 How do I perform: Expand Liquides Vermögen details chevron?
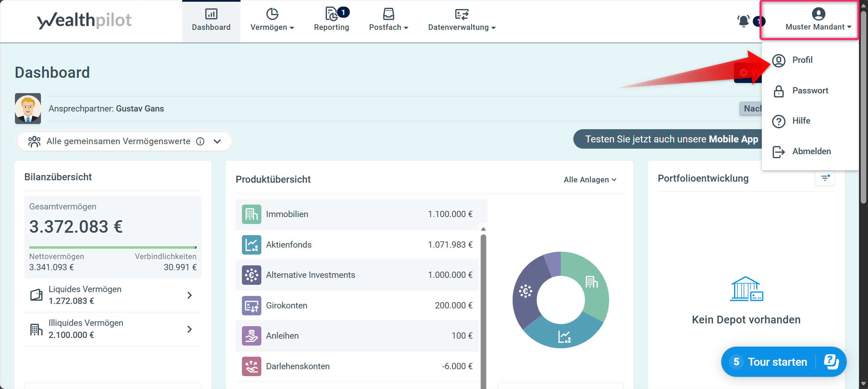pos(189,295)
